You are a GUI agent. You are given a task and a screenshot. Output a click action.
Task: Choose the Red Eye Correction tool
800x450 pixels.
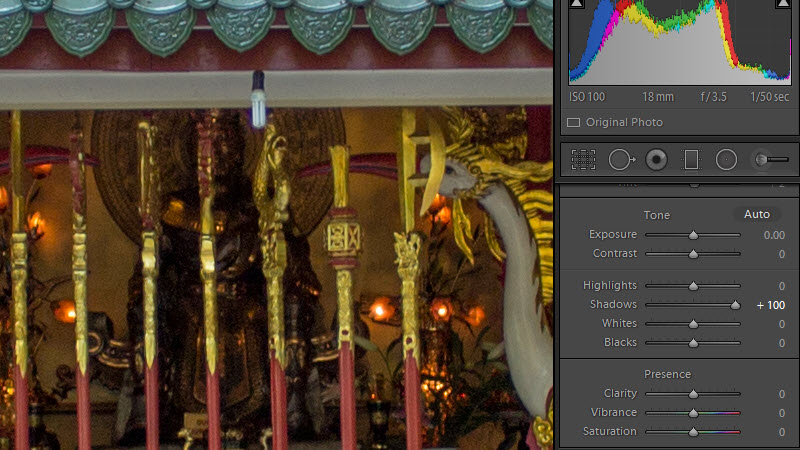click(x=656, y=159)
